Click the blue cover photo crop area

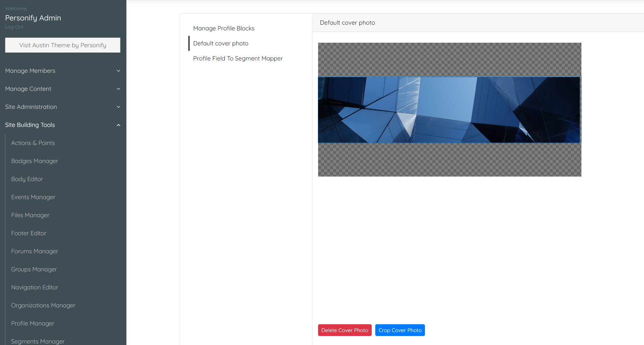point(450,110)
